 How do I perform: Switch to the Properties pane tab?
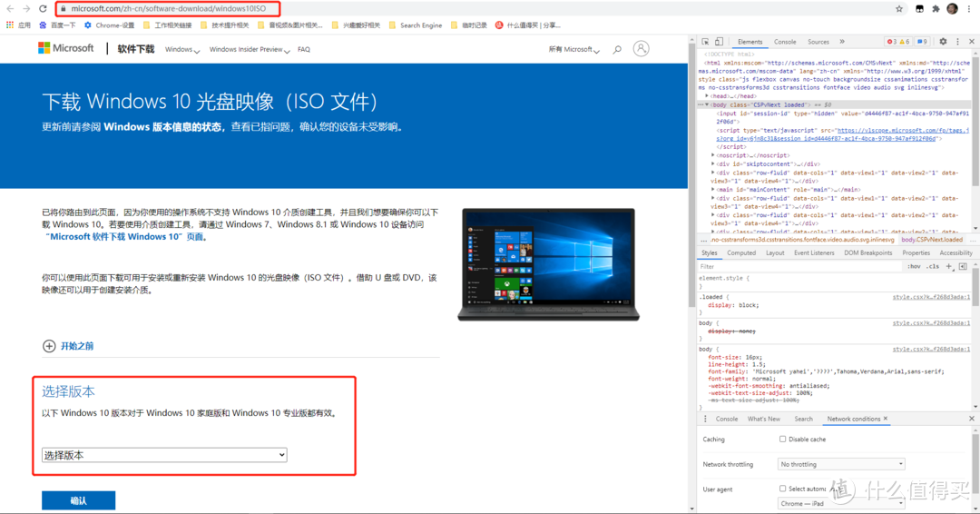pyautogui.click(x=916, y=253)
